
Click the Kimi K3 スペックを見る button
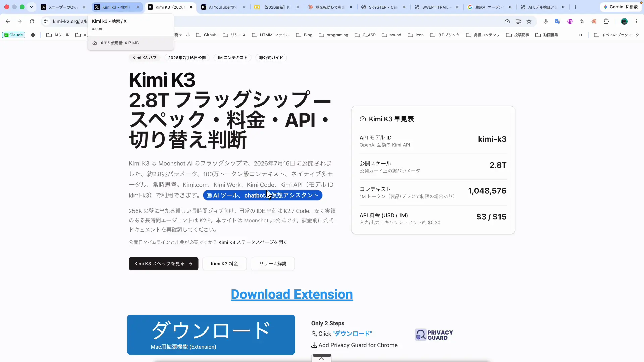click(163, 264)
